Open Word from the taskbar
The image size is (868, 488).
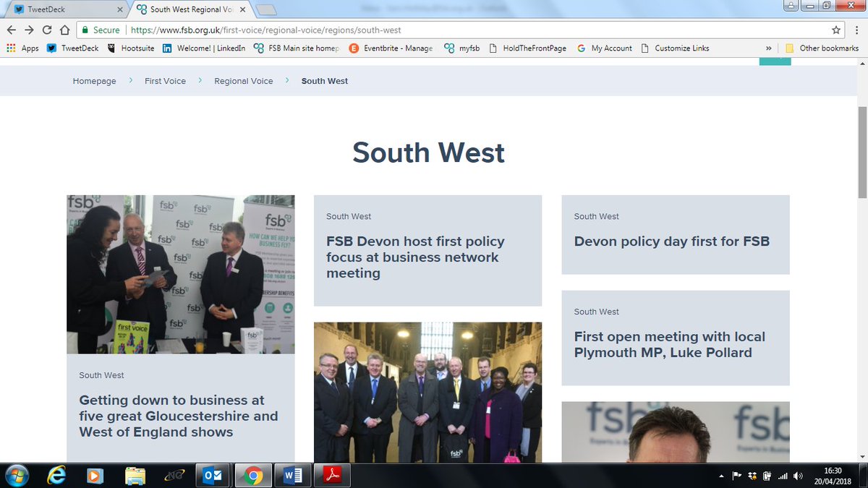click(293, 476)
